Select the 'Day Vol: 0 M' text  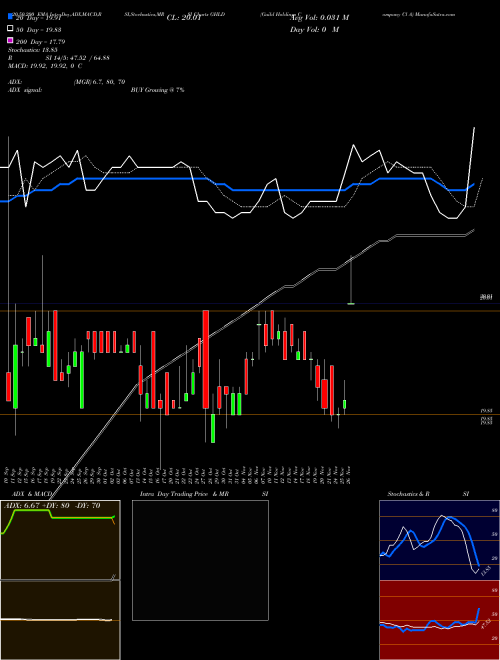[314, 29]
